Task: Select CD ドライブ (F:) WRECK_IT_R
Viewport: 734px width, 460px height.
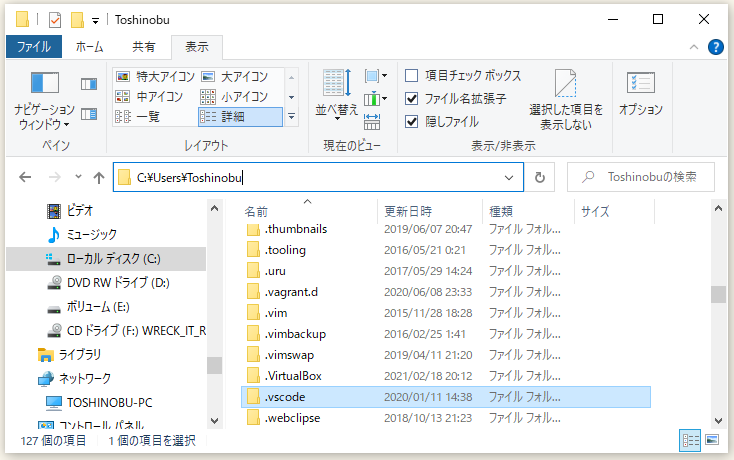Action: coord(126,331)
